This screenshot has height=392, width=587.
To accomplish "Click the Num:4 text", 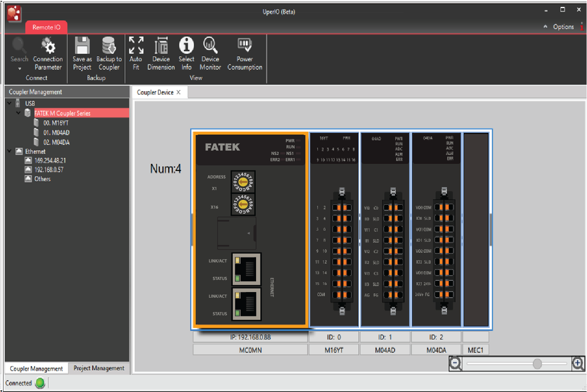I will click(x=166, y=168).
